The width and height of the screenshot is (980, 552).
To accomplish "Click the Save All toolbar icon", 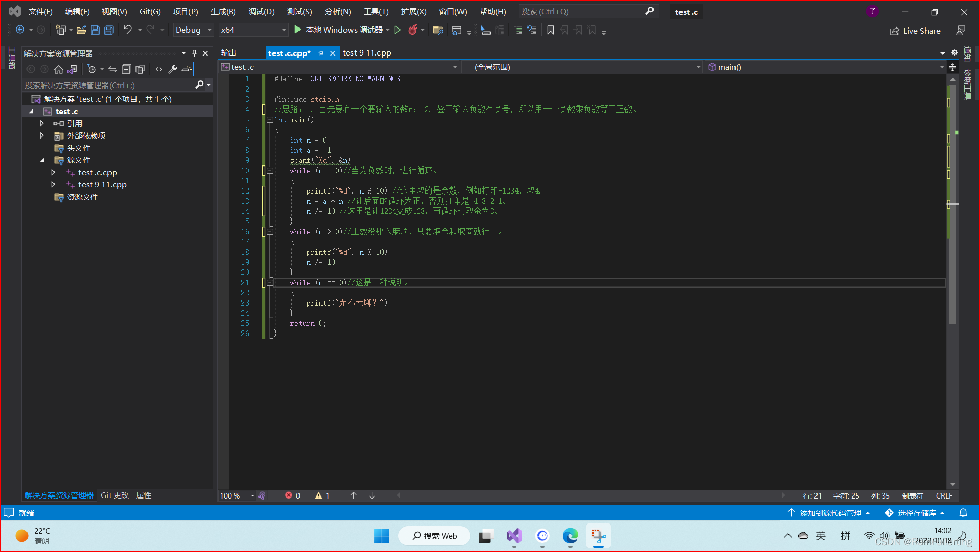I will 109,30.
